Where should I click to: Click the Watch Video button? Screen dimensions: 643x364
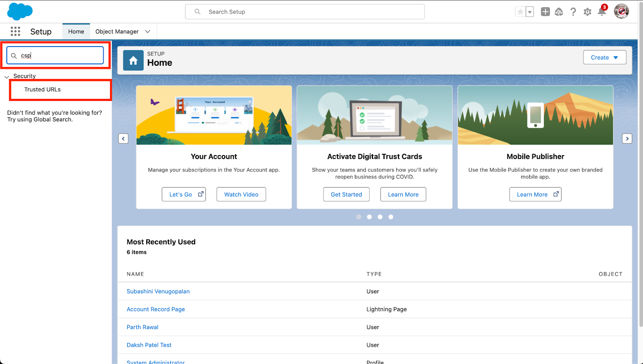[241, 194]
